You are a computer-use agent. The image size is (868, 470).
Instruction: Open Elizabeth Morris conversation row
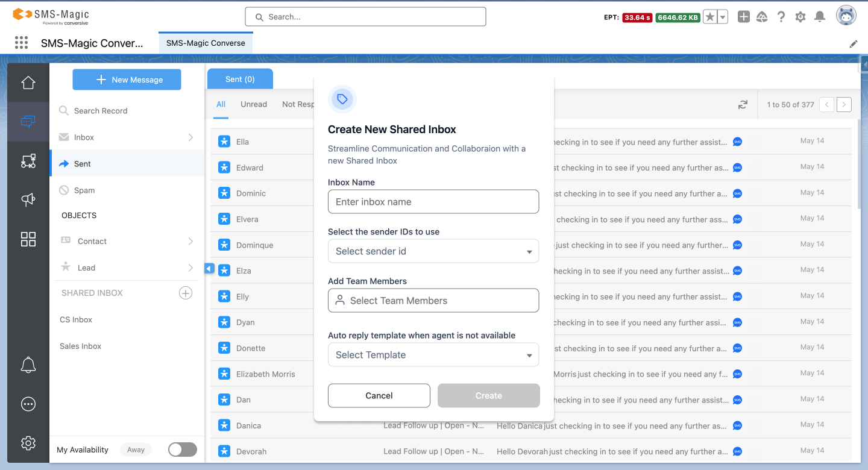click(530, 374)
